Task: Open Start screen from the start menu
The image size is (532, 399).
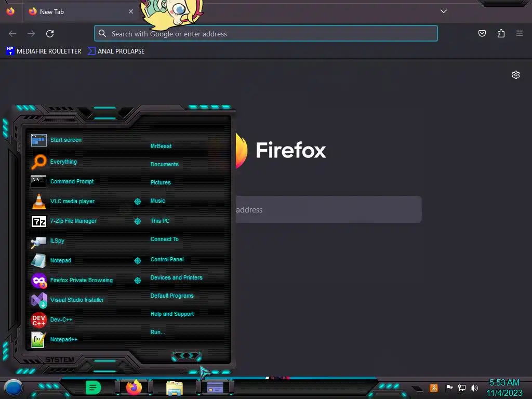Action: 56,140
